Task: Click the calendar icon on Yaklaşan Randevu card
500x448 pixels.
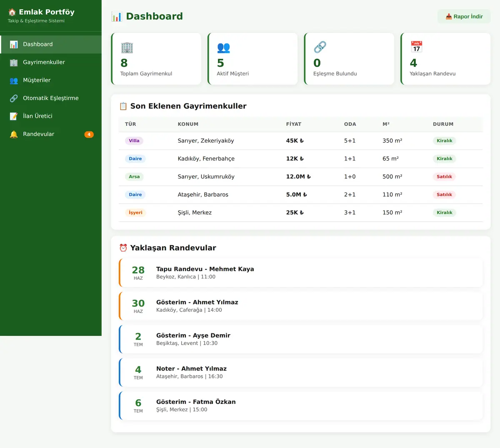Action: coord(416,47)
